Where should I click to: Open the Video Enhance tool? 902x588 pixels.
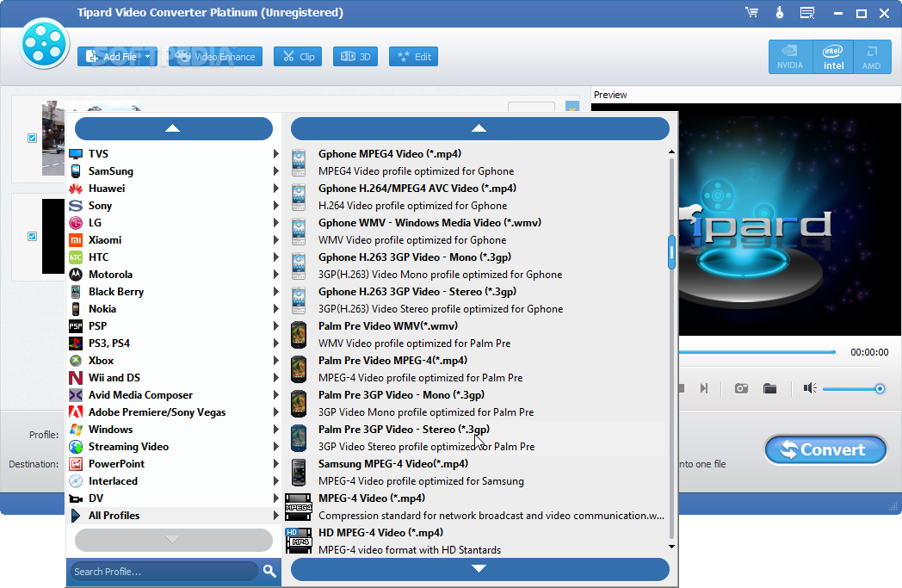coord(216,56)
